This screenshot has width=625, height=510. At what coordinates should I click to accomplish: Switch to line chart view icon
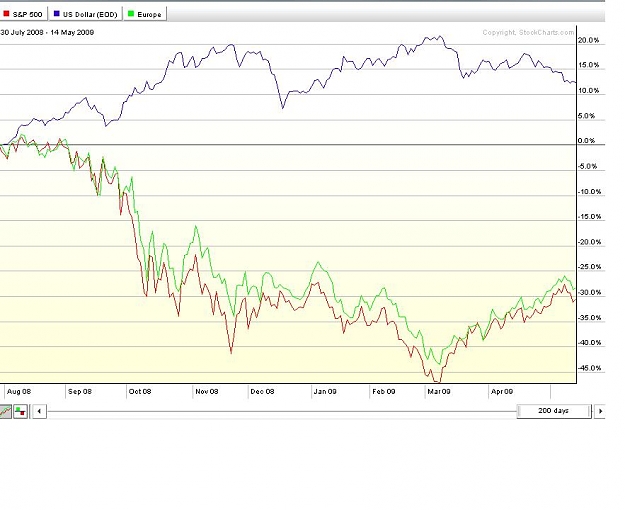point(6,411)
